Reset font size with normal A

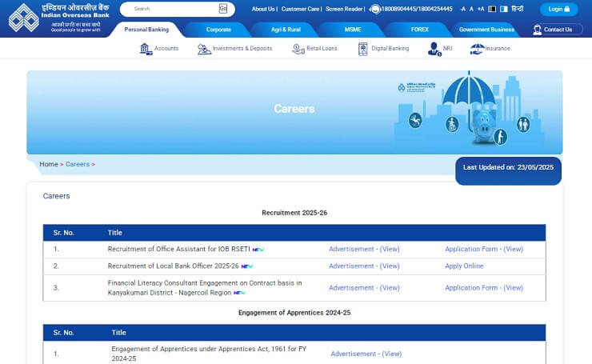pos(471,9)
